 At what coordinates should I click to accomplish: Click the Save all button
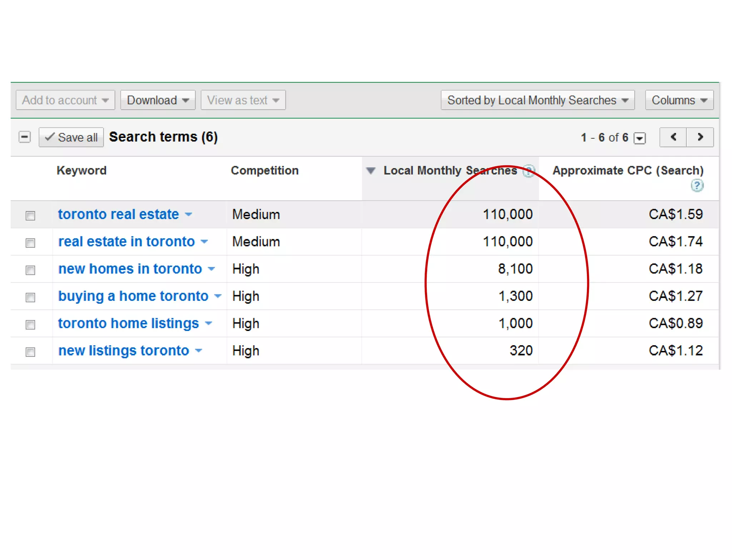pyautogui.click(x=71, y=137)
